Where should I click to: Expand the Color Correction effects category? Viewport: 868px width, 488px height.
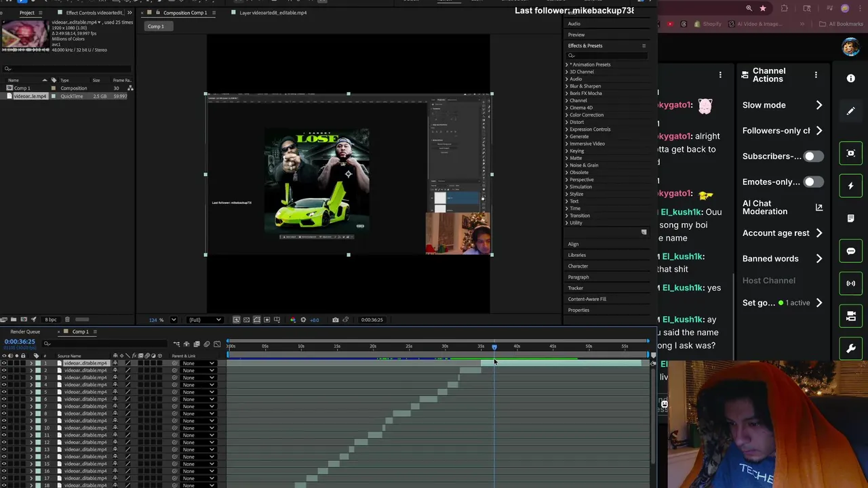pyautogui.click(x=567, y=115)
